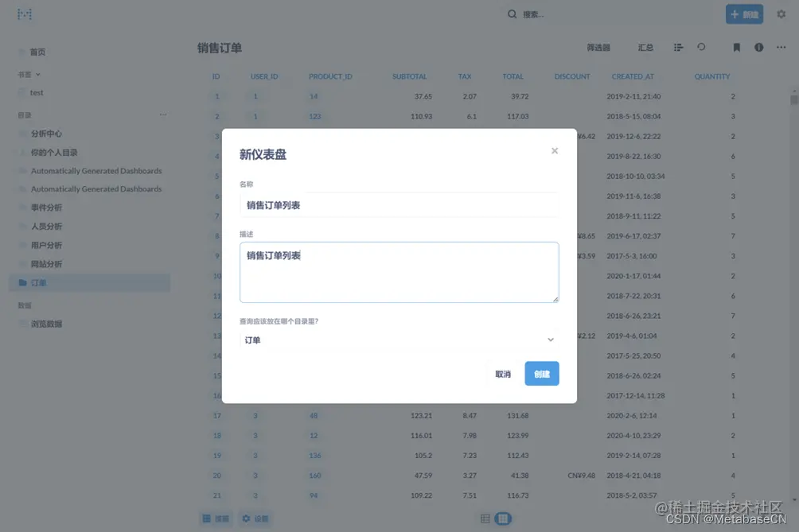Click PRODUCT_ID value 123
Image resolution: width=799 pixels, height=532 pixels.
315,116
